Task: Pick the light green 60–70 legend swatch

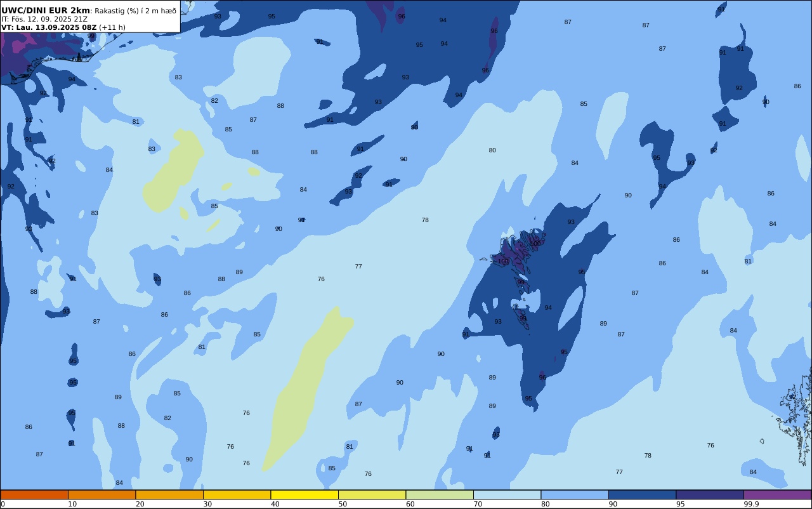Action: tap(440, 494)
